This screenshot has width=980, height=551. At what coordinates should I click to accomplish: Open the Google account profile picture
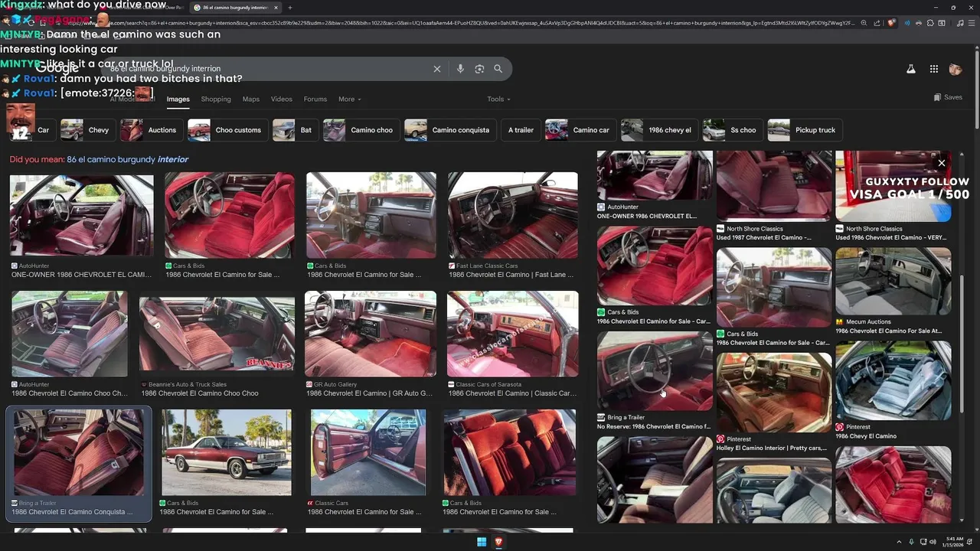pyautogui.click(x=955, y=69)
